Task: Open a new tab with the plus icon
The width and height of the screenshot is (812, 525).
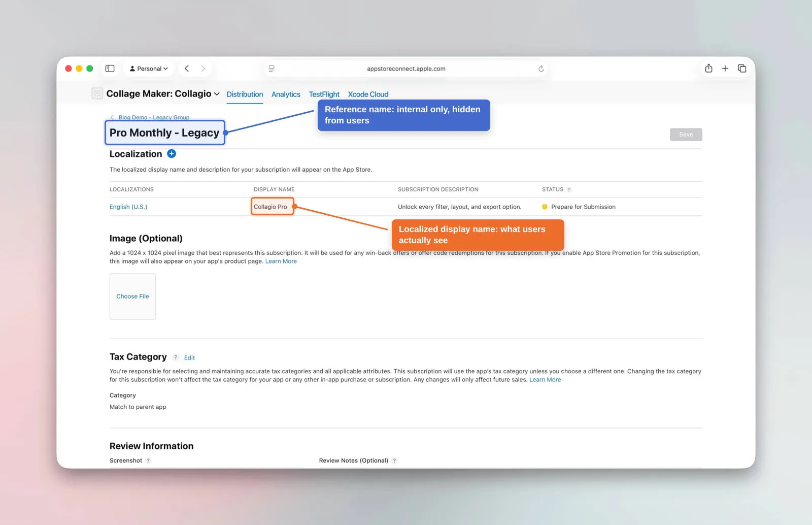Action: click(x=725, y=69)
